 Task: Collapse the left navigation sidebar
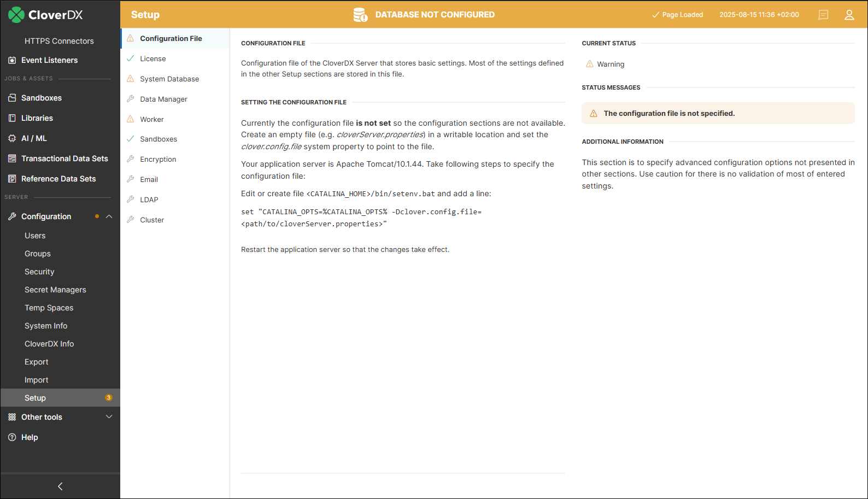[x=60, y=486]
